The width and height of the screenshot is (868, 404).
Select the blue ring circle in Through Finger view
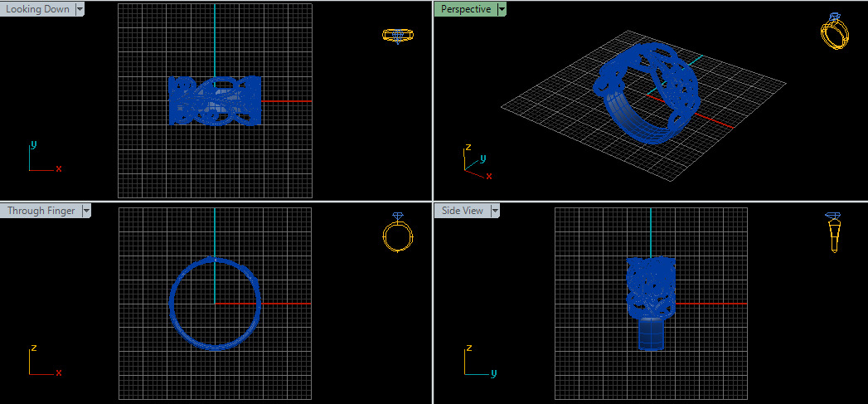215,303
